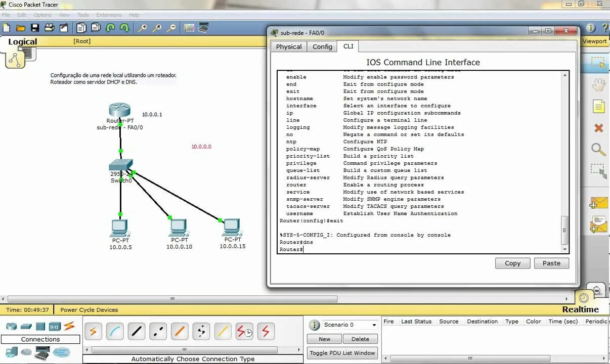
Task: Pick the Console cable connection
Action: (x=115, y=332)
